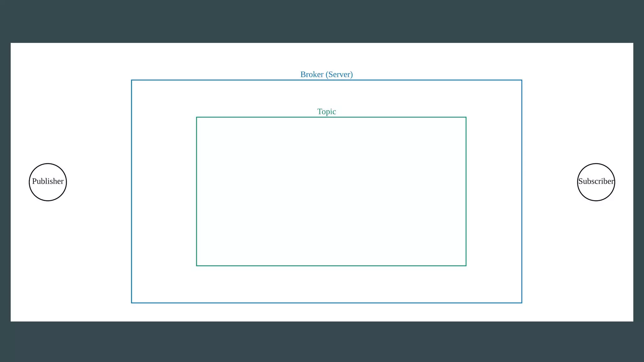Click empty space between Publisher and Broker box
This screenshot has height=362, width=644.
[99, 182]
